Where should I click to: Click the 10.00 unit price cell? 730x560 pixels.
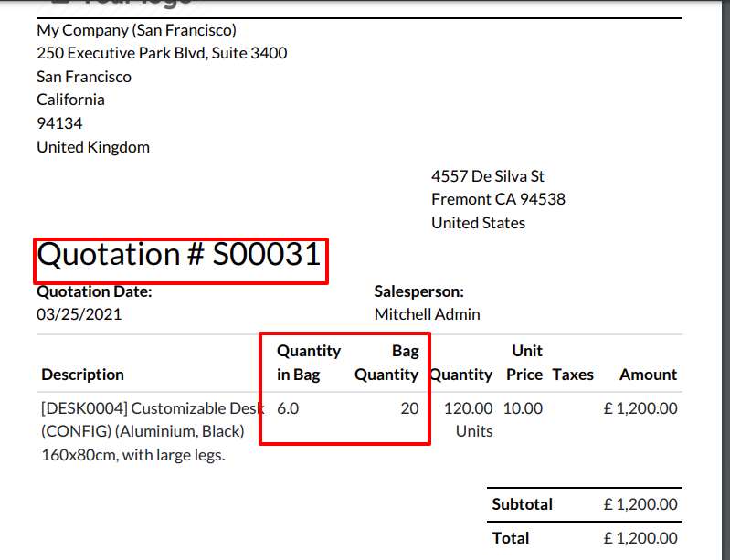[x=523, y=408]
